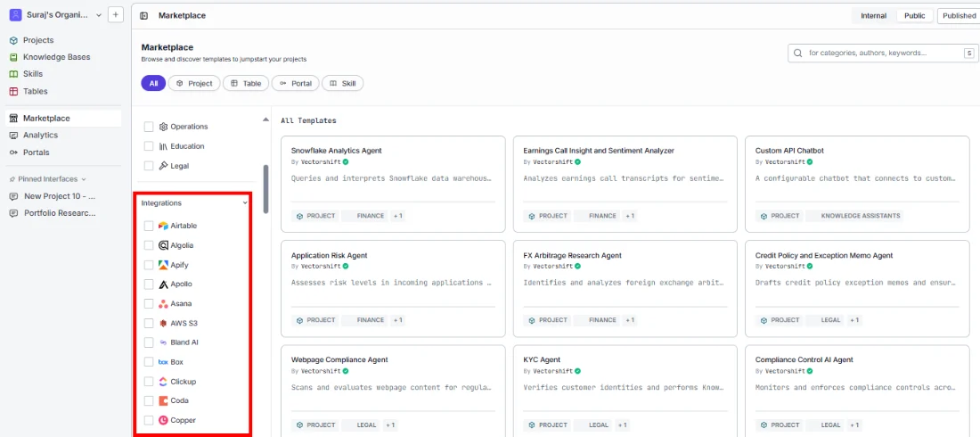Click the Apify logo icon
Screen dimensions: 980x437
(163, 265)
